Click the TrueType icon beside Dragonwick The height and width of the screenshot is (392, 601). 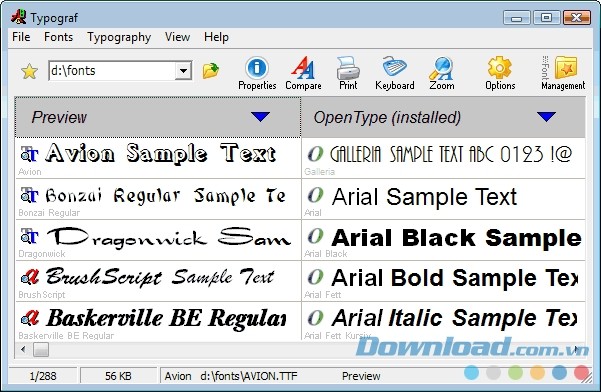tap(30, 236)
